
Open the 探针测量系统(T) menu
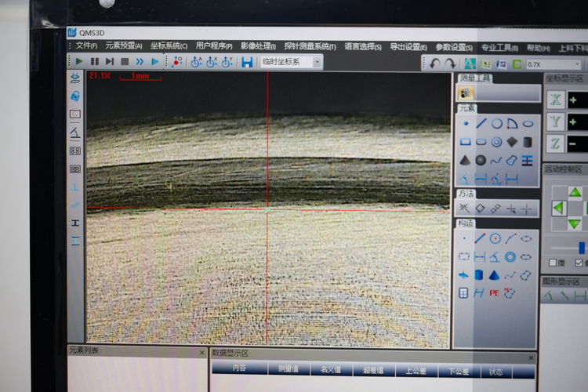pyautogui.click(x=310, y=46)
